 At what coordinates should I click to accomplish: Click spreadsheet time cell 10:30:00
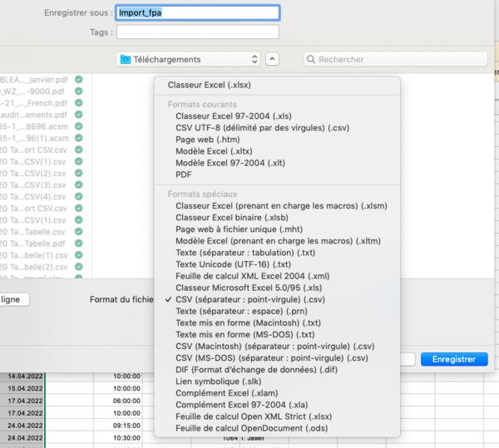118,438
